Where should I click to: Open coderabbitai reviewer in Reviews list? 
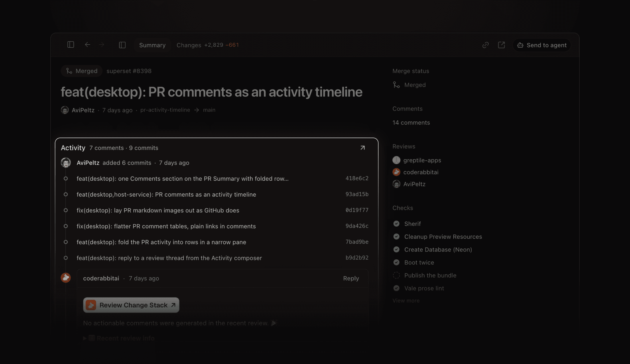click(x=415, y=172)
